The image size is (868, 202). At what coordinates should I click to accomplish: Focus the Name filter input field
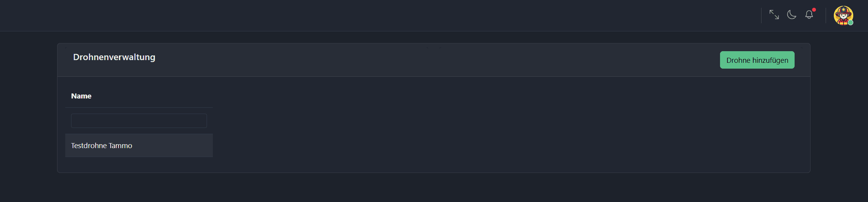pos(139,121)
